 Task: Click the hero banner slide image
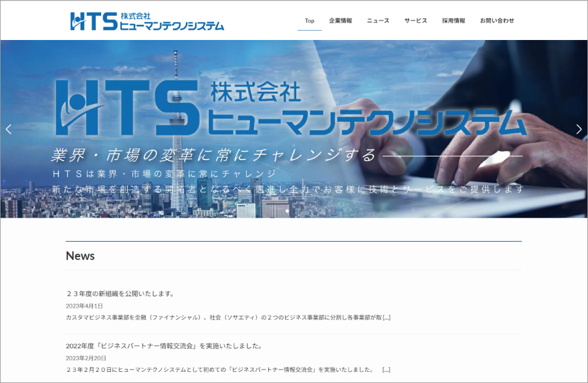294,129
